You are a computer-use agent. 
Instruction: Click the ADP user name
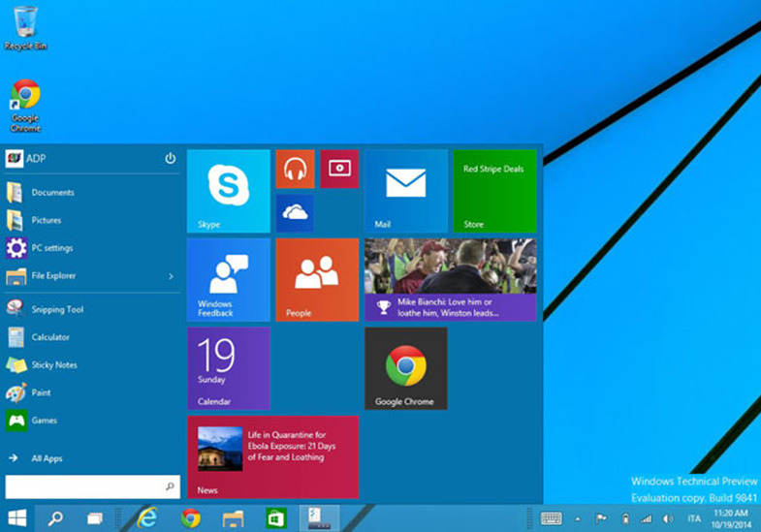pyautogui.click(x=36, y=159)
